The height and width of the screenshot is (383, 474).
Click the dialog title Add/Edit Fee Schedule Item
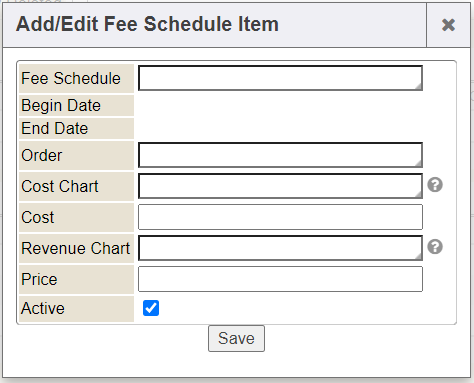click(x=147, y=24)
